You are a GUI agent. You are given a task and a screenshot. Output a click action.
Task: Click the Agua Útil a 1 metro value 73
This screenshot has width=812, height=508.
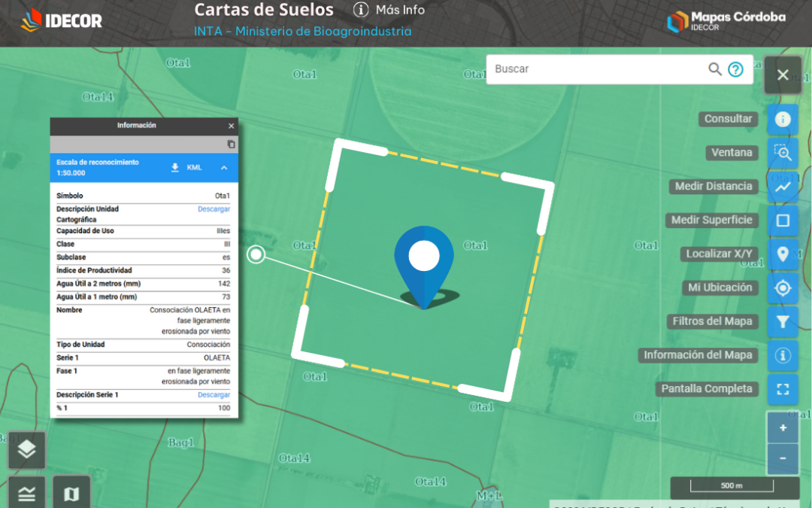click(x=226, y=297)
